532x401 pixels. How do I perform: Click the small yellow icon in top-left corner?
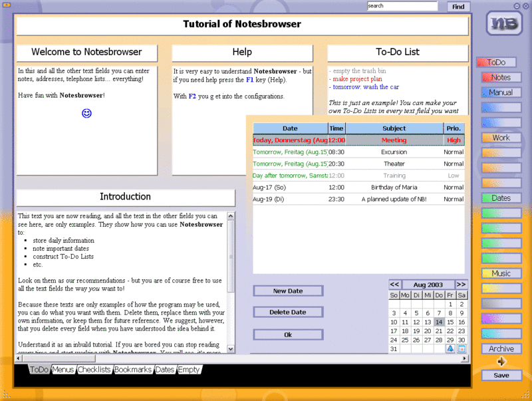tap(6, 5)
